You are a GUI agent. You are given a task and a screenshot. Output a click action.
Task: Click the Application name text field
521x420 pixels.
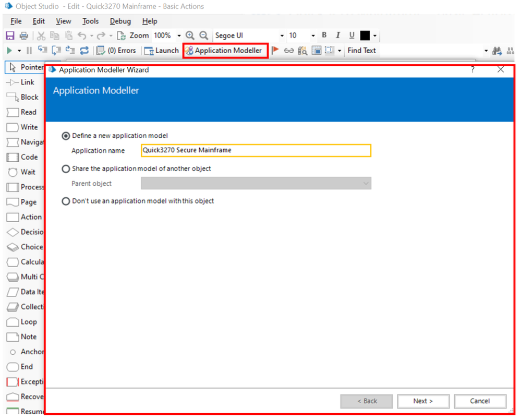[256, 150]
